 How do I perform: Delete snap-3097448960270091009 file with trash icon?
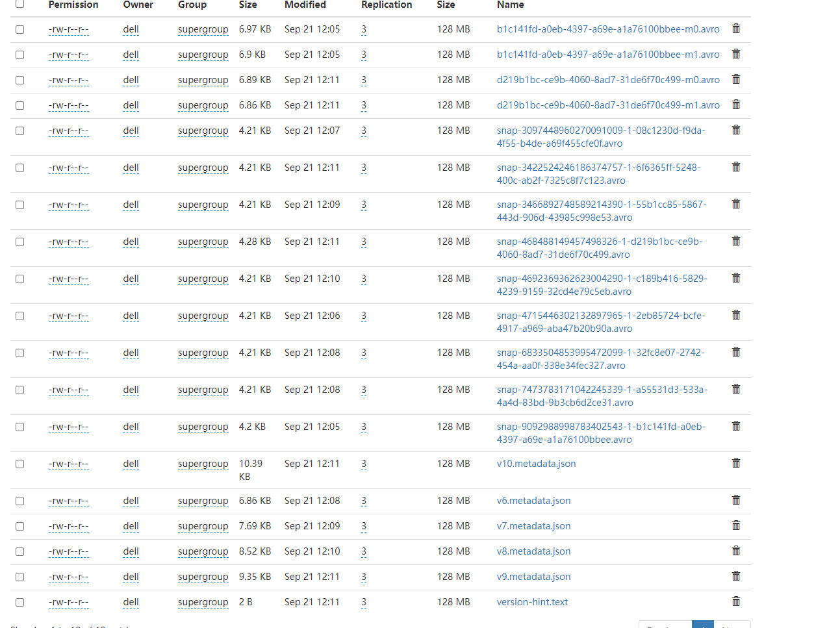[736, 130]
